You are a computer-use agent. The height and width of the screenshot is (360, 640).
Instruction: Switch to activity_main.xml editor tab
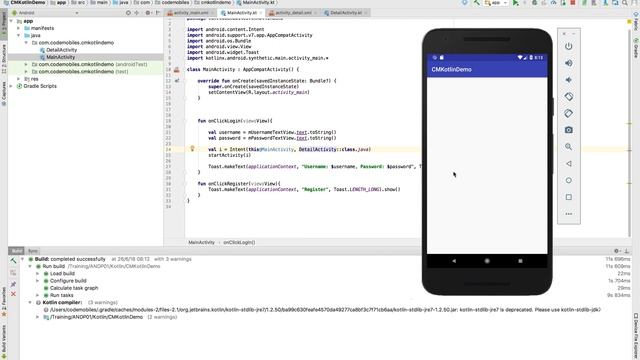190,13
